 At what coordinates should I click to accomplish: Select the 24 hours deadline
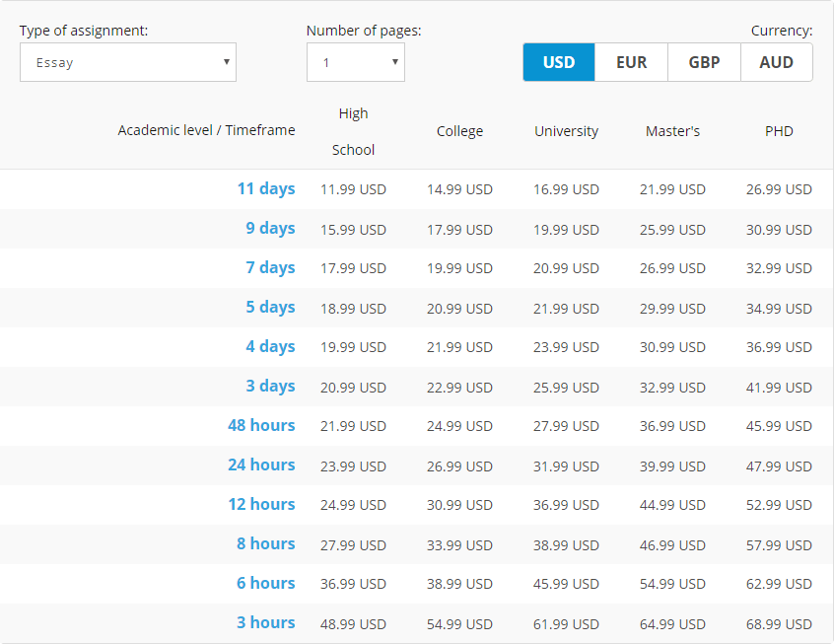pos(261,465)
